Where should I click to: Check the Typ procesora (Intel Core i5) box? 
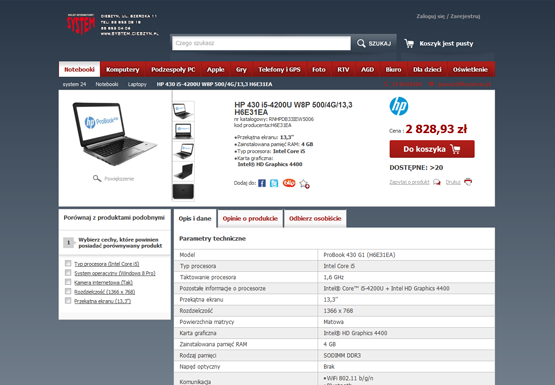68,263
